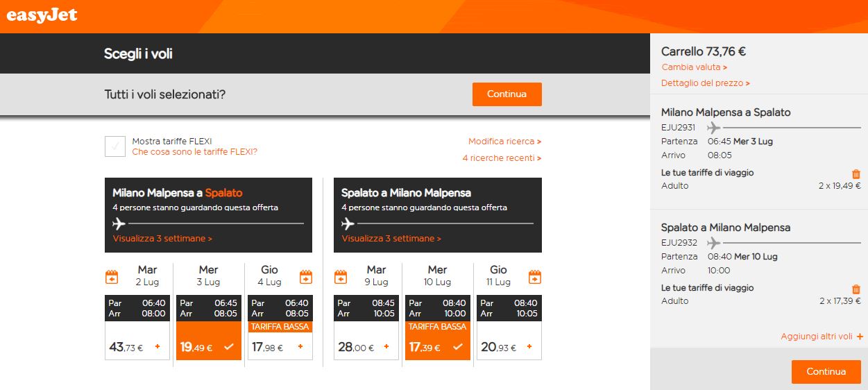Click plane icon in return route header
The height and width of the screenshot is (390, 868).
pos(348,223)
